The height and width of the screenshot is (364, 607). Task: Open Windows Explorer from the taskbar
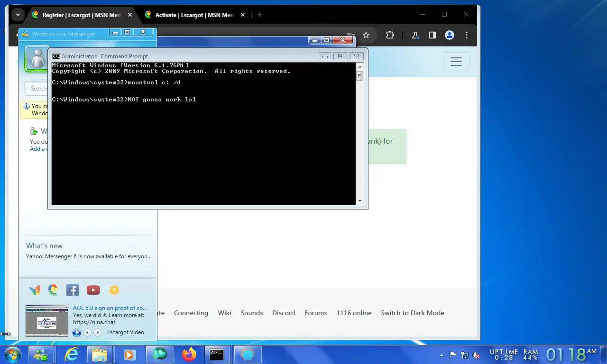(x=100, y=355)
